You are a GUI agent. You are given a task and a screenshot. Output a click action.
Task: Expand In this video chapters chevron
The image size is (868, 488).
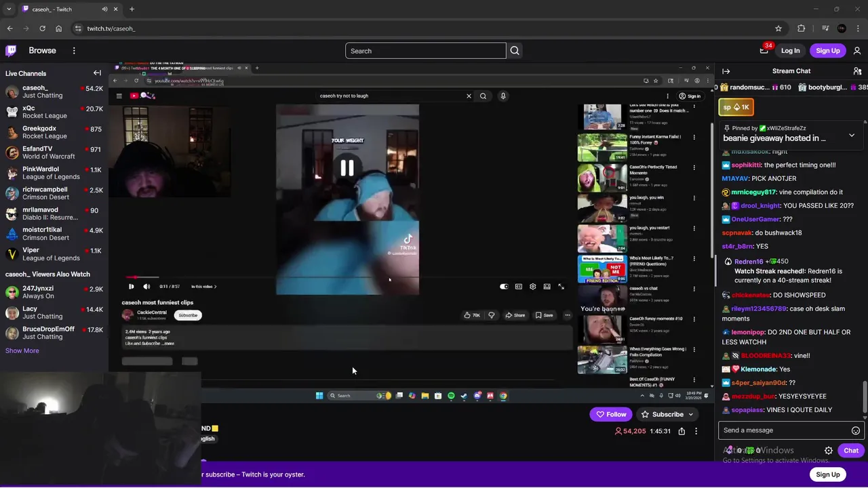[216, 287]
